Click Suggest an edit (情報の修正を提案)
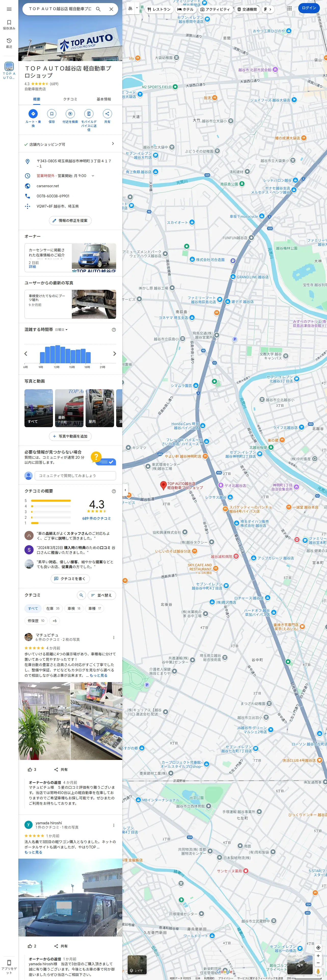Image resolution: width=327 pixels, height=980 pixels. [70, 221]
